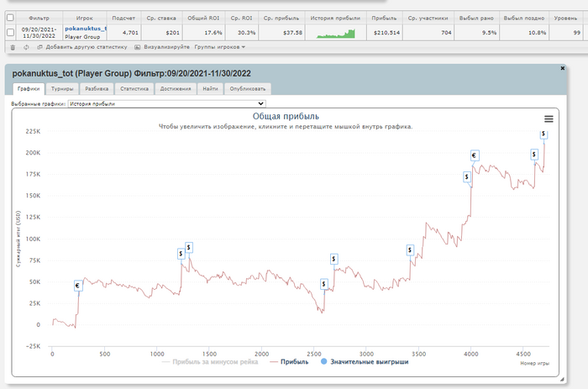
Task: Click the chart icon beside Визуализируйте
Action: tap(137, 47)
